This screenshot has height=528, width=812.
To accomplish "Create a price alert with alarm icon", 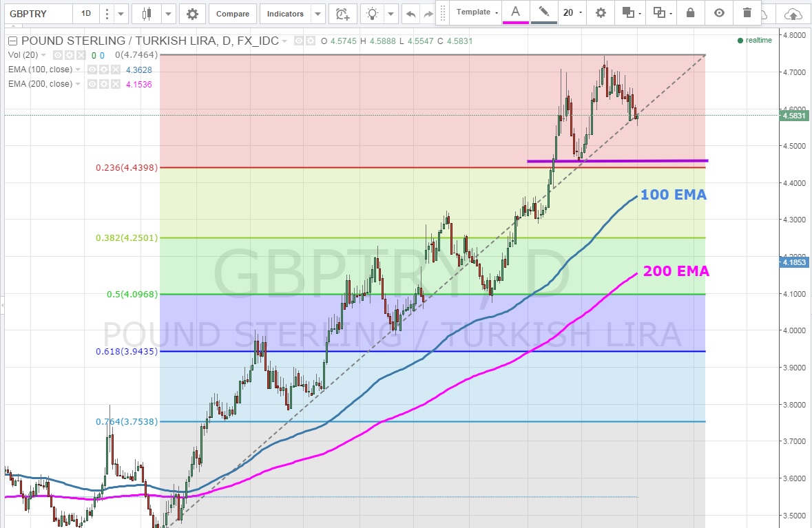I will tap(342, 14).
